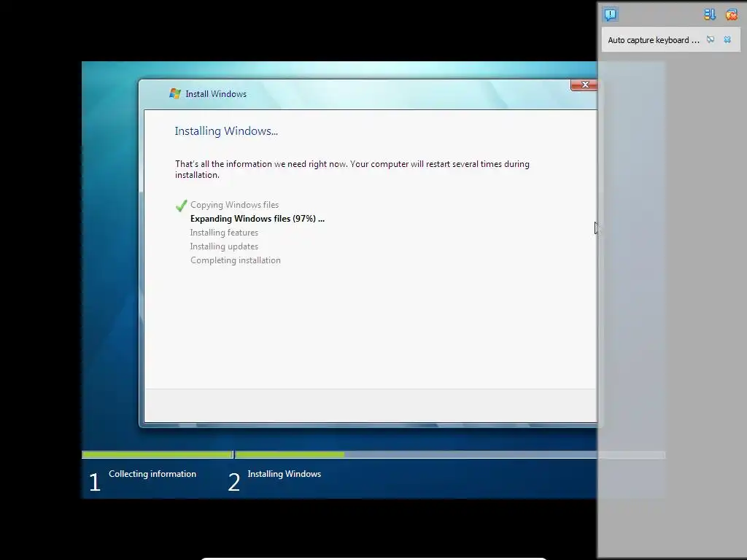Click the Auto capture keyboard notification text
Viewport: 747px width, 560px height.
[x=653, y=40]
